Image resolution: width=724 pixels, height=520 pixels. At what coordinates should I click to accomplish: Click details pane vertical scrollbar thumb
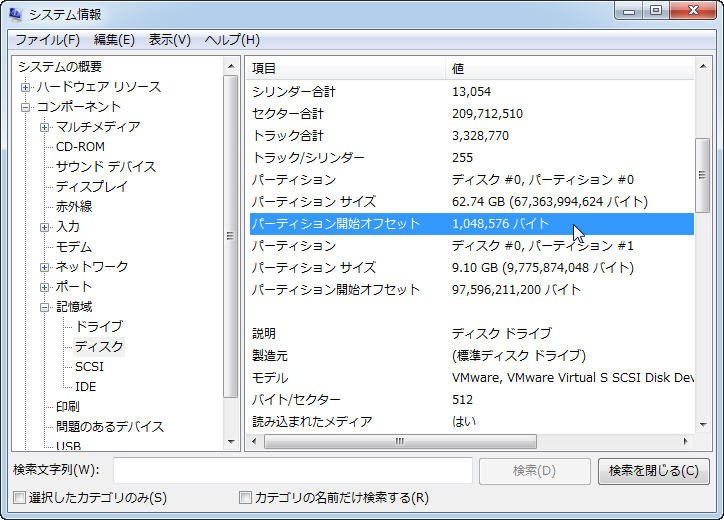coord(703,175)
